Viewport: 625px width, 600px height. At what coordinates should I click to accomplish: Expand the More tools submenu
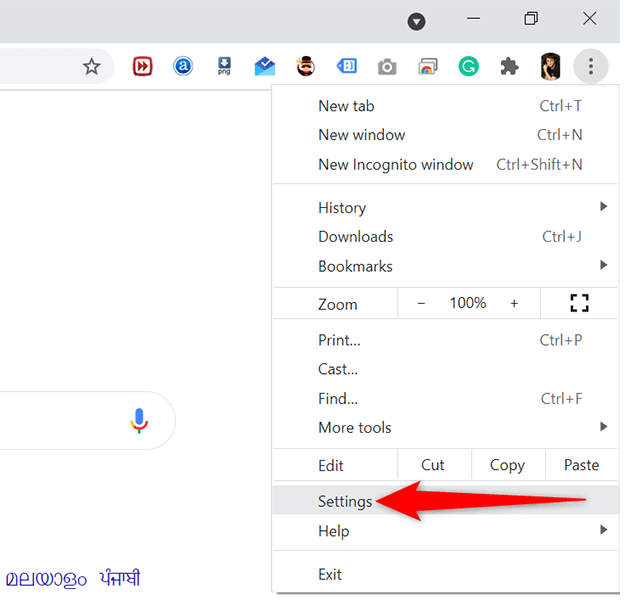click(445, 428)
